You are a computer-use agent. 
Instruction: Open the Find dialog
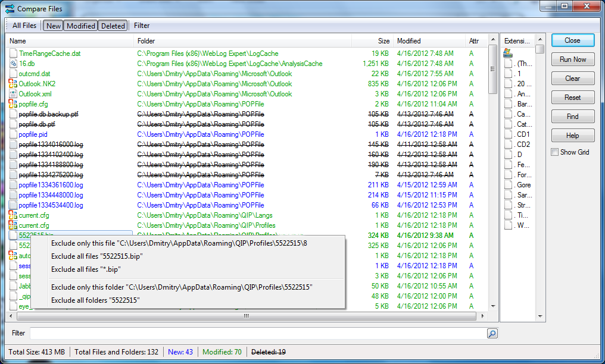(572, 116)
